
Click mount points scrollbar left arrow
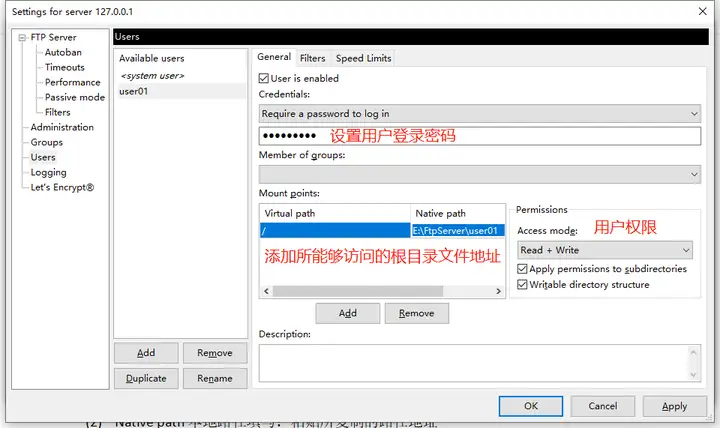pos(266,291)
